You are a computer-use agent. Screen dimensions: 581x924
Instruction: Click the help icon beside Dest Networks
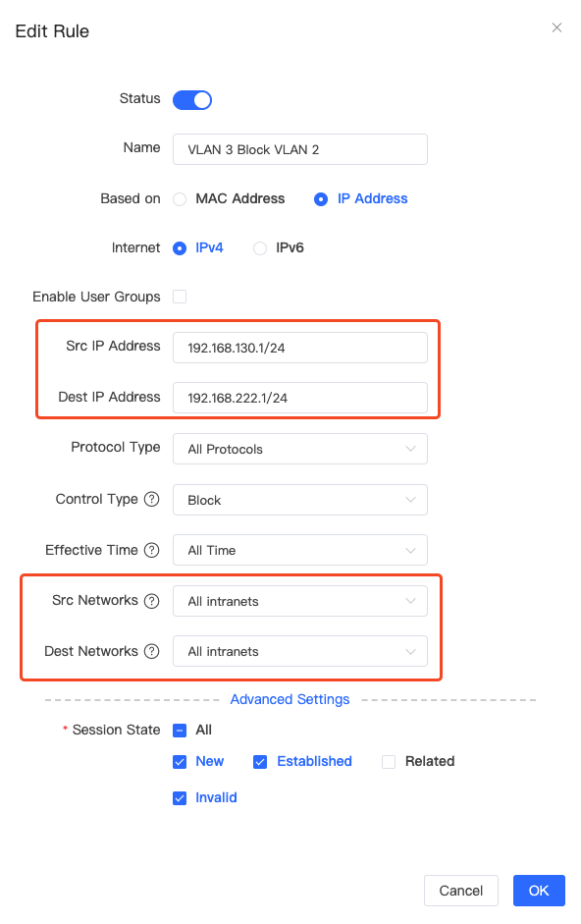(x=151, y=651)
